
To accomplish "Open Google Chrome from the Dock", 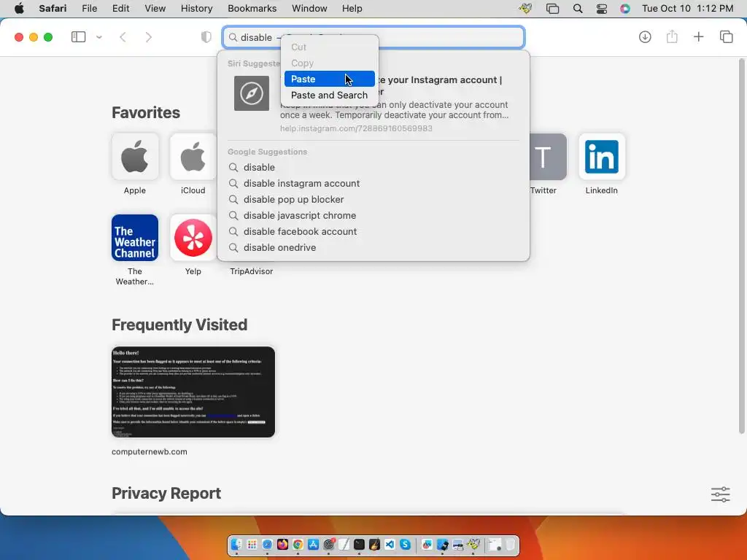I will tap(298, 544).
